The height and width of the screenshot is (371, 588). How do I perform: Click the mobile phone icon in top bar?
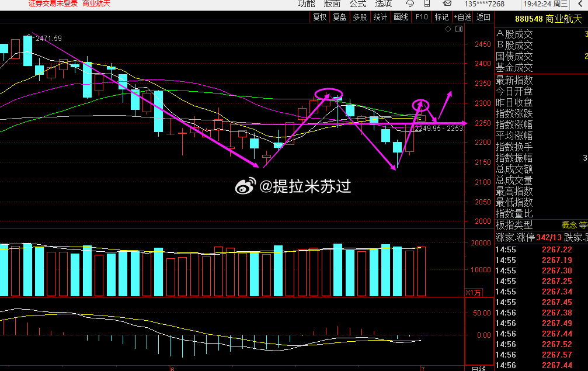427,4
